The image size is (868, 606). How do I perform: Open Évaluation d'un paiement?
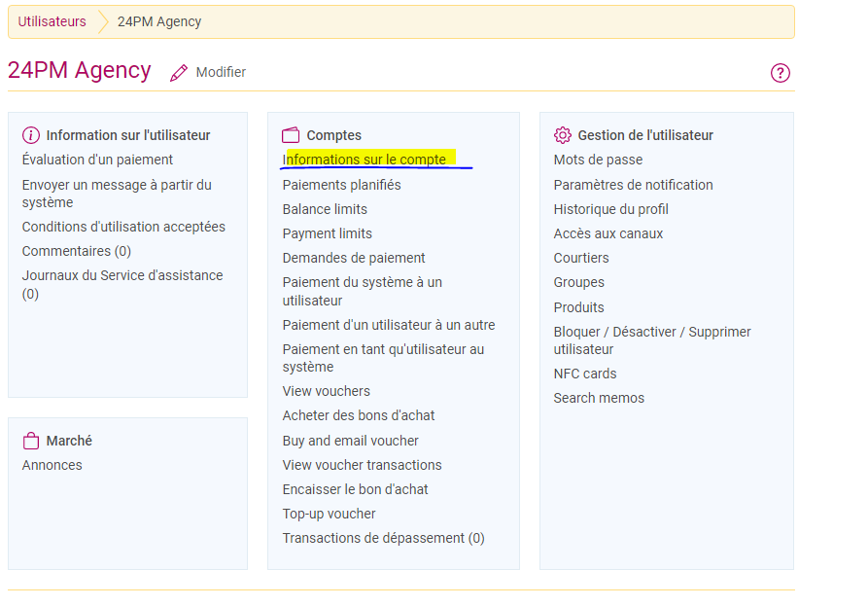[97, 160]
